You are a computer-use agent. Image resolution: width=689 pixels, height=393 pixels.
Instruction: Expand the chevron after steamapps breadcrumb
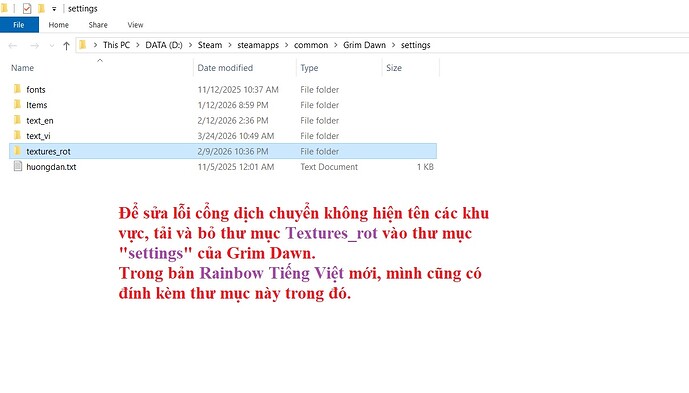(x=286, y=45)
